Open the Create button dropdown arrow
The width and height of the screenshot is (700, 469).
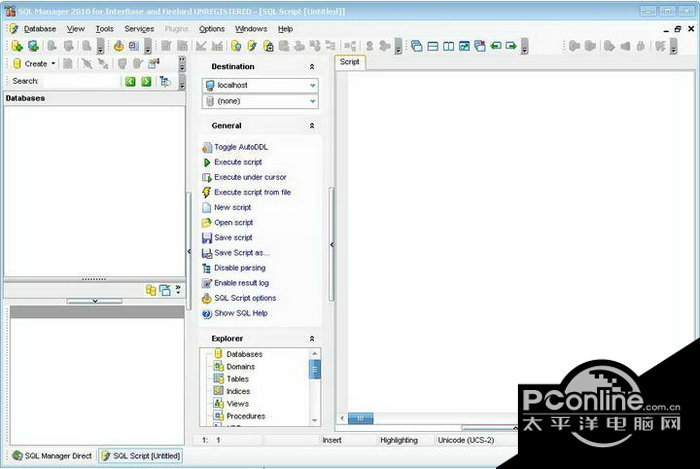53,64
